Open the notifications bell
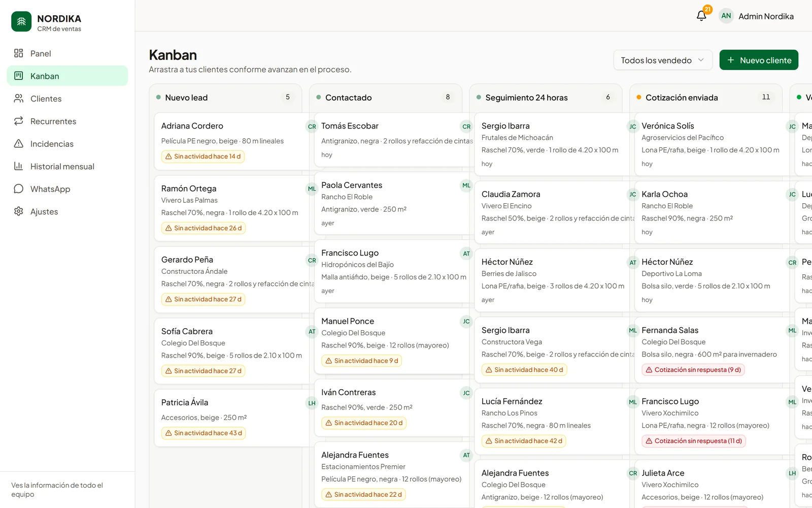 701,16
